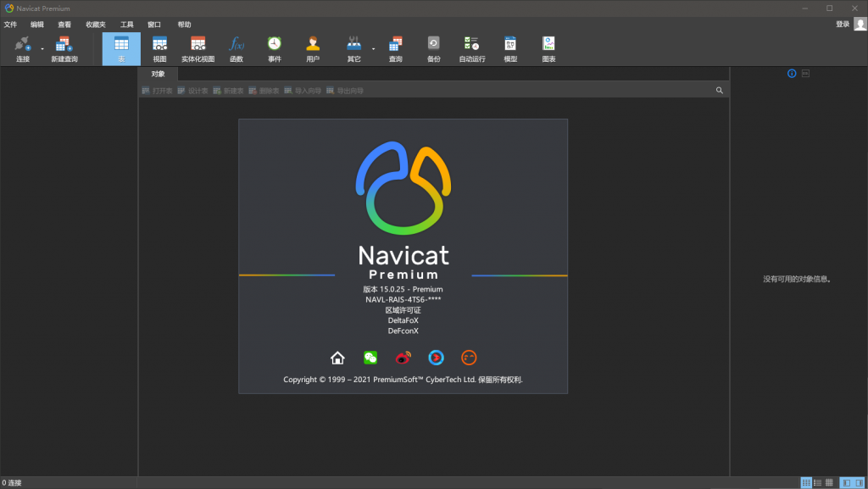Click the 备份 (Backup) icon
Image resolution: width=868 pixels, height=489 pixels.
433,48
